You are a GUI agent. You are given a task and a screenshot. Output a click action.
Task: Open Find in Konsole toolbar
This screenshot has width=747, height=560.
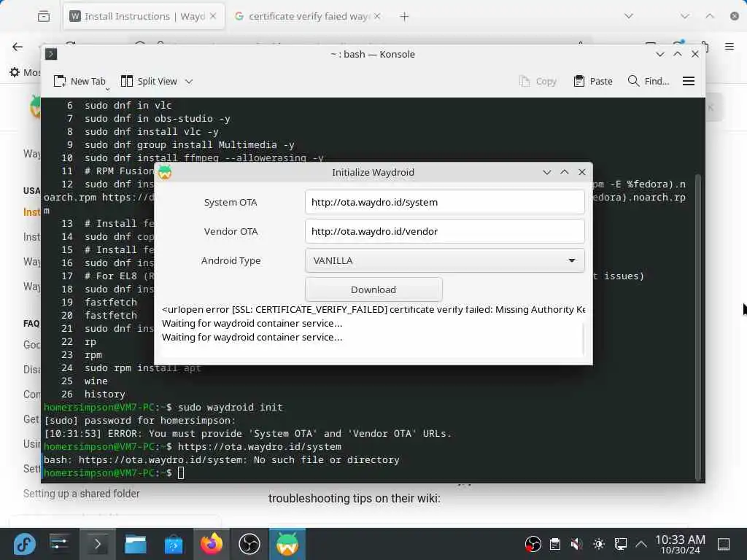(649, 82)
